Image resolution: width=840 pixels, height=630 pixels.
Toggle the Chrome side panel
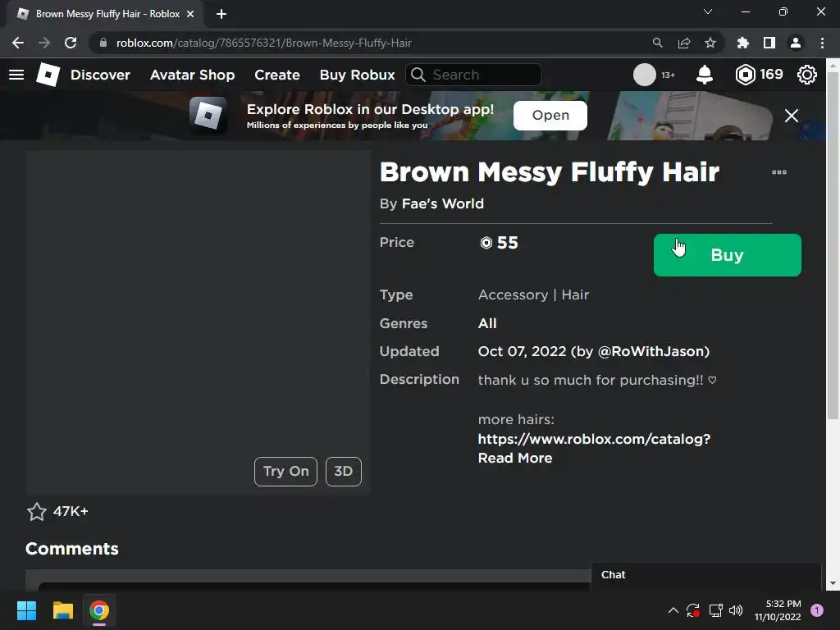point(769,43)
